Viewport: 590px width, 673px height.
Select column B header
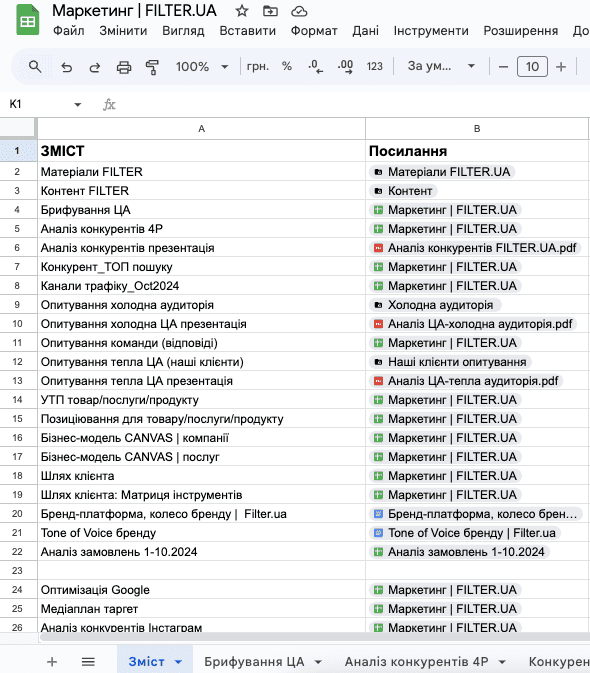tap(477, 129)
